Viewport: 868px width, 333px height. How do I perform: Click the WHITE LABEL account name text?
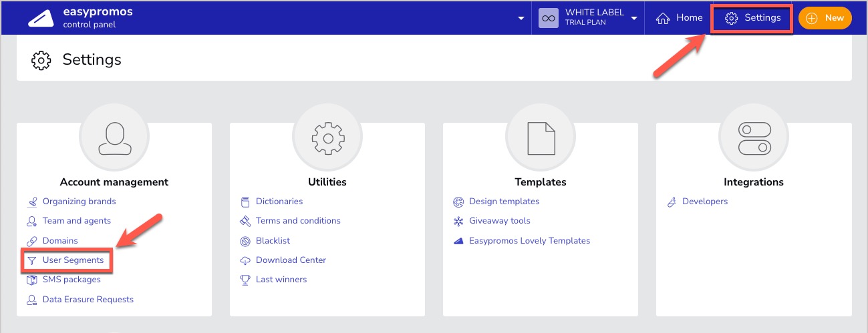click(x=595, y=13)
